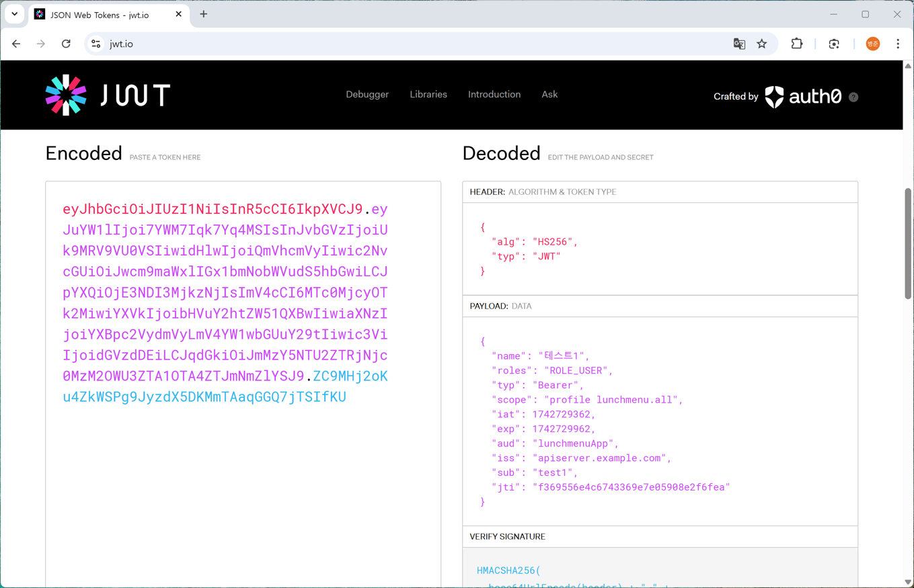Click the "typ": "Bearer" payload line
Screen dimensions: 914x588
pos(538,386)
